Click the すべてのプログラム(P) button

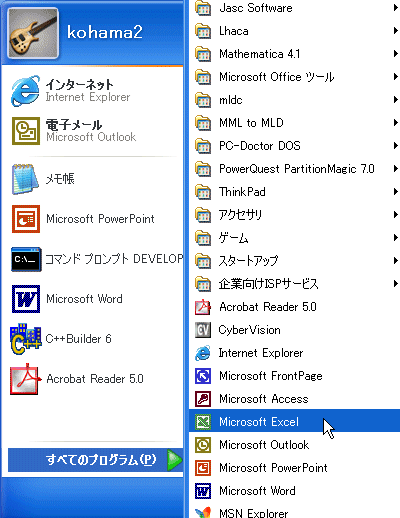tap(96, 460)
